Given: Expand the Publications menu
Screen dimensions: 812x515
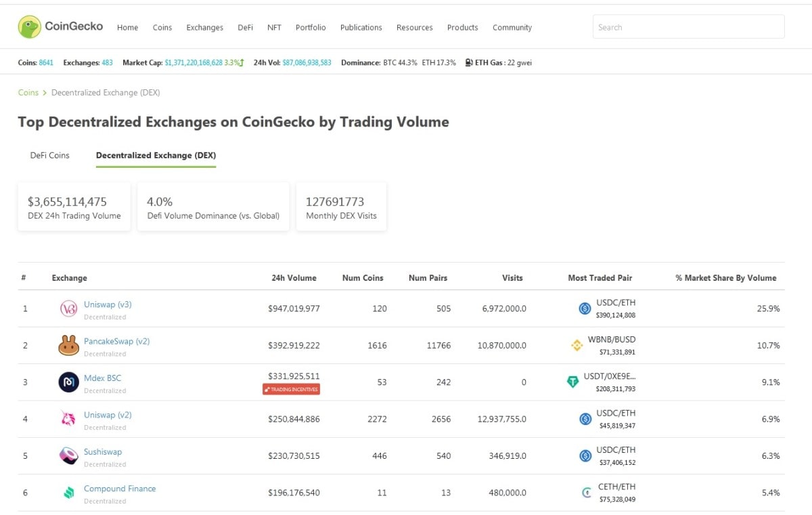Looking at the screenshot, I should coord(361,28).
